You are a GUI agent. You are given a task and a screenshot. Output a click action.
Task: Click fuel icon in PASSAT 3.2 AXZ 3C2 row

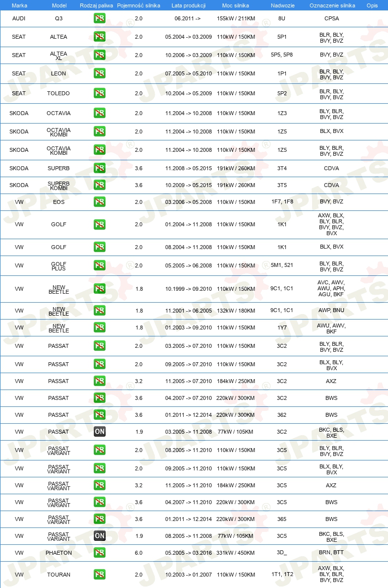click(99, 382)
